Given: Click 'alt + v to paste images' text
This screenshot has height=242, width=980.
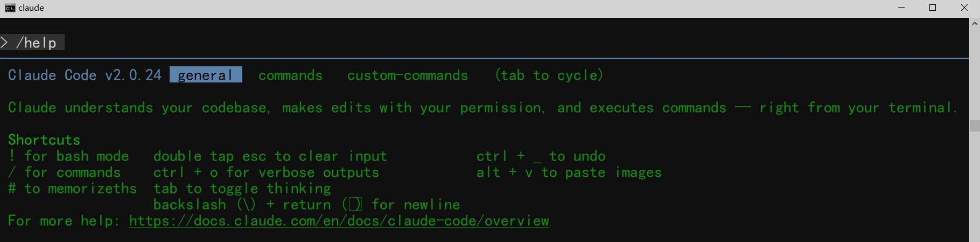Looking at the screenshot, I should [569, 172].
